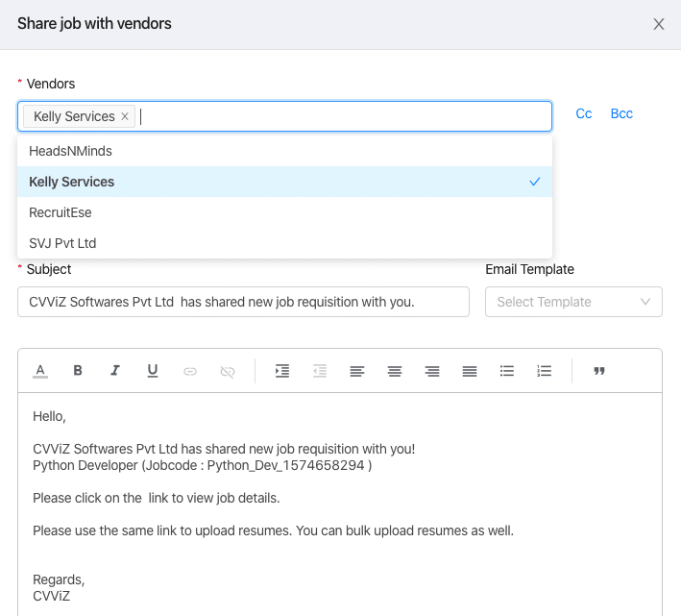Open the Select Template dropdown
681x616 pixels.
(573, 302)
